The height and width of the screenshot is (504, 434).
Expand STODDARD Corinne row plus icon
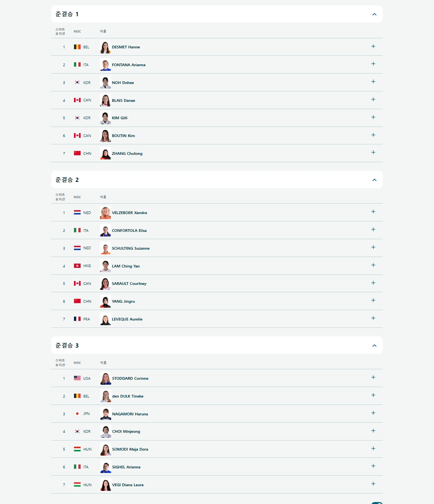coord(373,377)
